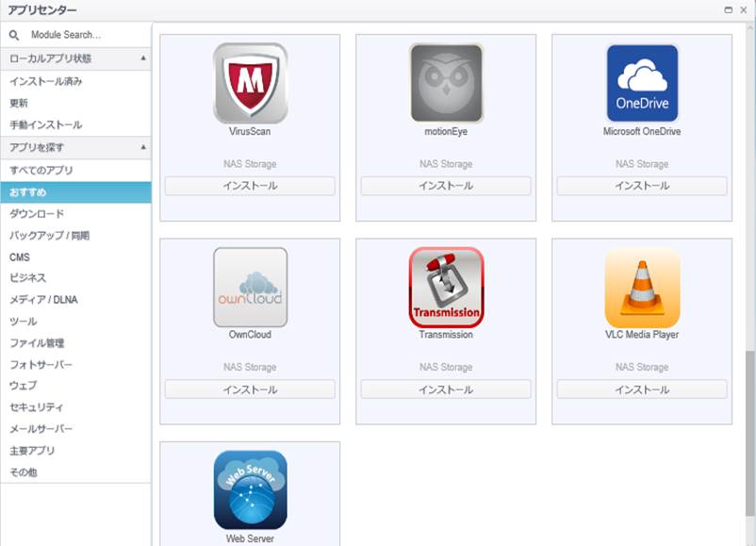Click the Web Server app name
The width and height of the screenshot is (756, 546).
point(250,538)
